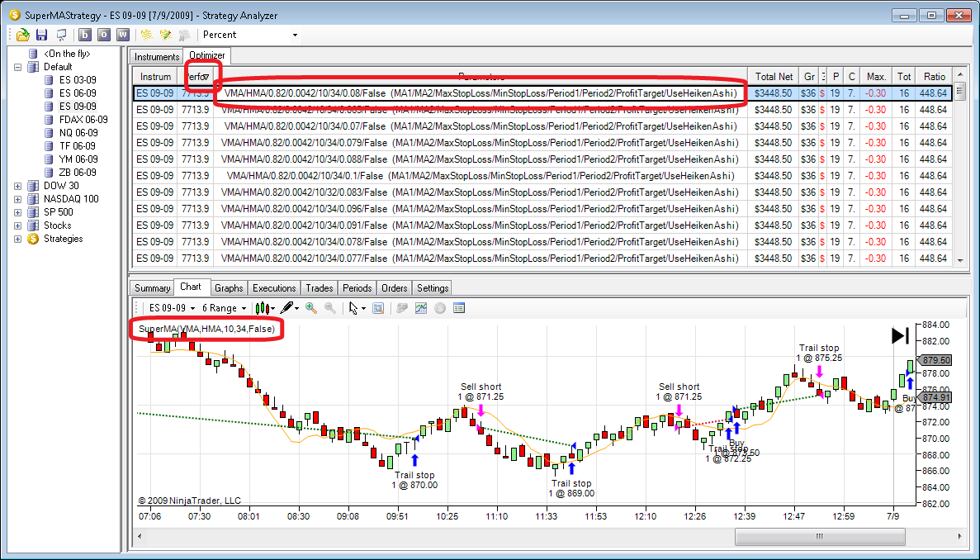980x560 pixels.
Task: Open the Executions tab
Action: tap(274, 288)
